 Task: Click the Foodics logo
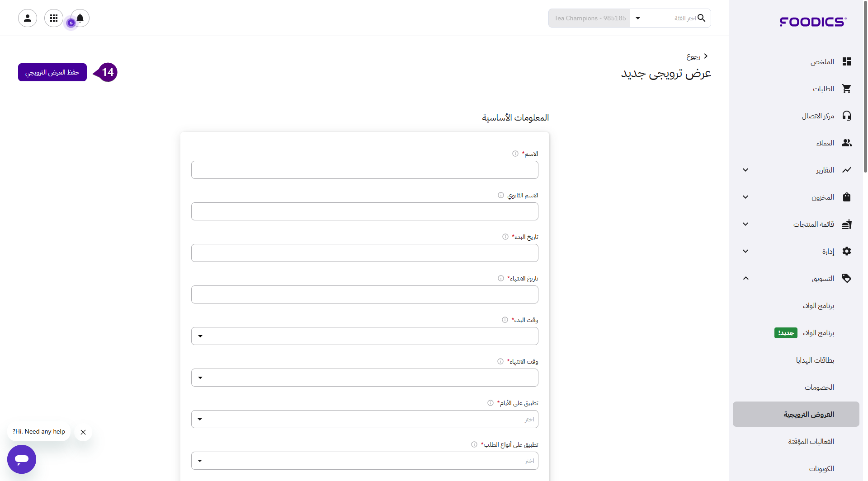click(813, 22)
